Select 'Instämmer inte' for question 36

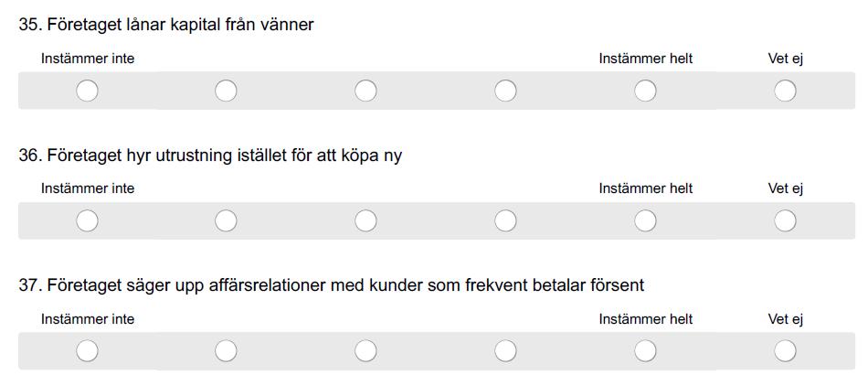(88, 221)
